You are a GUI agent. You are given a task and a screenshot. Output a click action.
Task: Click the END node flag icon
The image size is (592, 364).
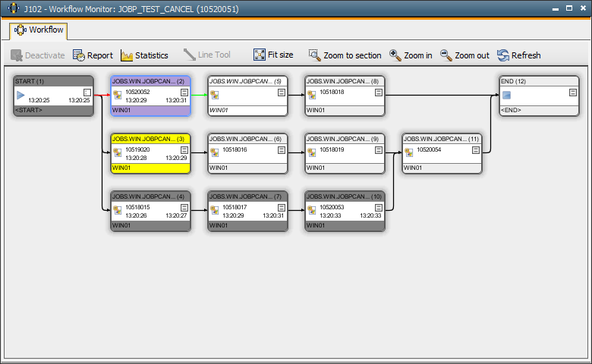(x=506, y=95)
